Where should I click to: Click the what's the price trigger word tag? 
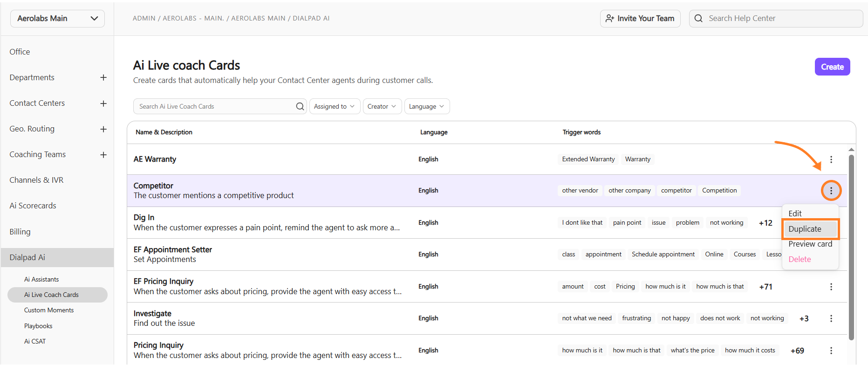click(x=692, y=351)
